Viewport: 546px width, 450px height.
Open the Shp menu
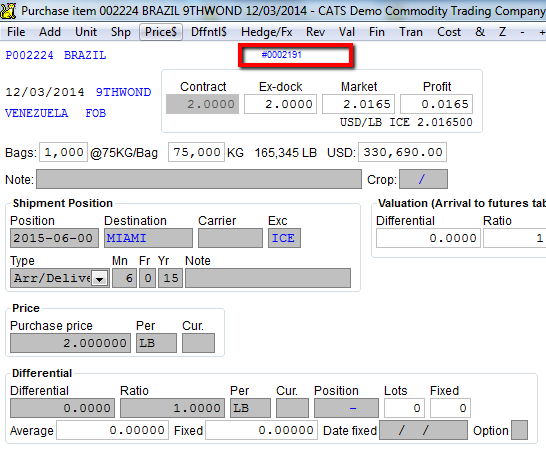coord(120,32)
